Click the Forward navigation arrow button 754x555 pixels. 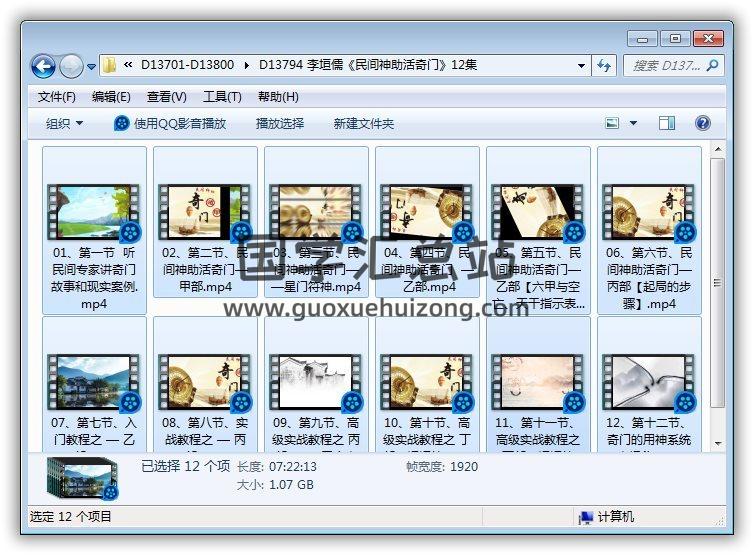pos(71,67)
